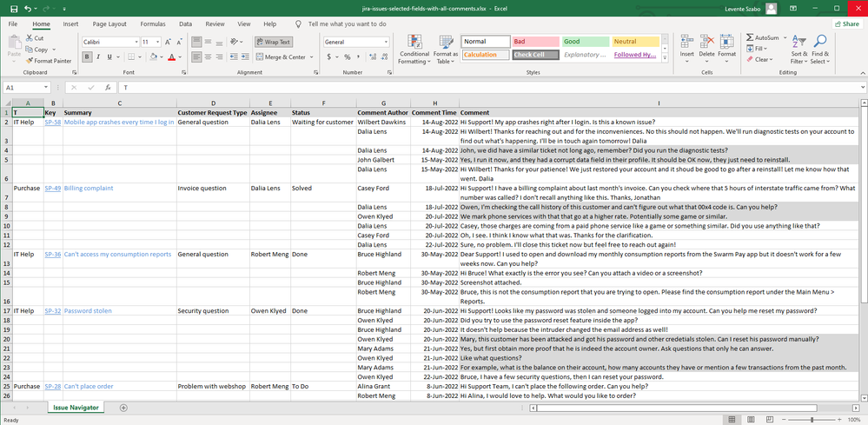This screenshot has width=868, height=425.
Task: Open the Formulas ribbon tab
Action: point(153,24)
